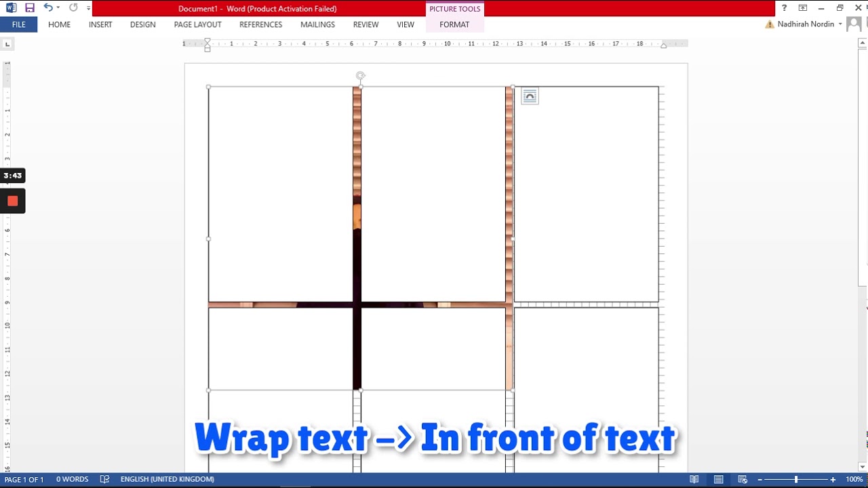Open the MAILINGS tab
The width and height of the screenshot is (868, 488).
[x=317, y=24]
